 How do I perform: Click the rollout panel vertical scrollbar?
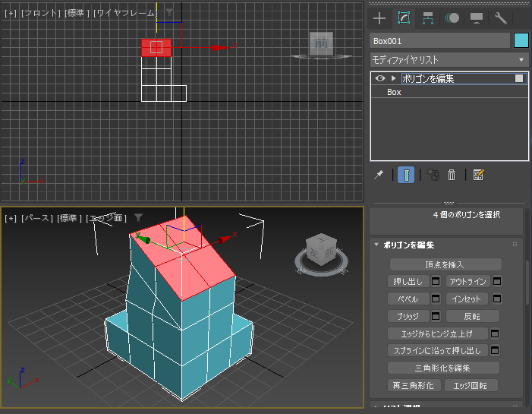coord(527,282)
